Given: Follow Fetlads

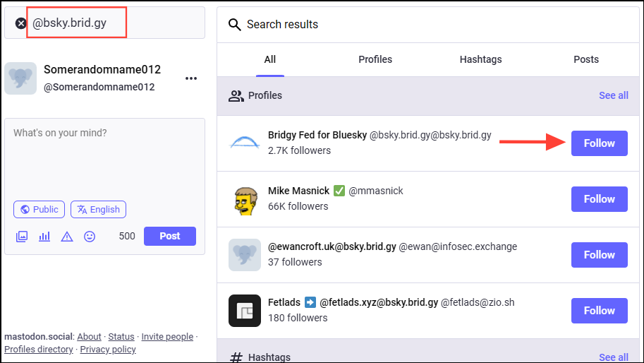Looking at the screenshot, I should click(x=600, y=310).
